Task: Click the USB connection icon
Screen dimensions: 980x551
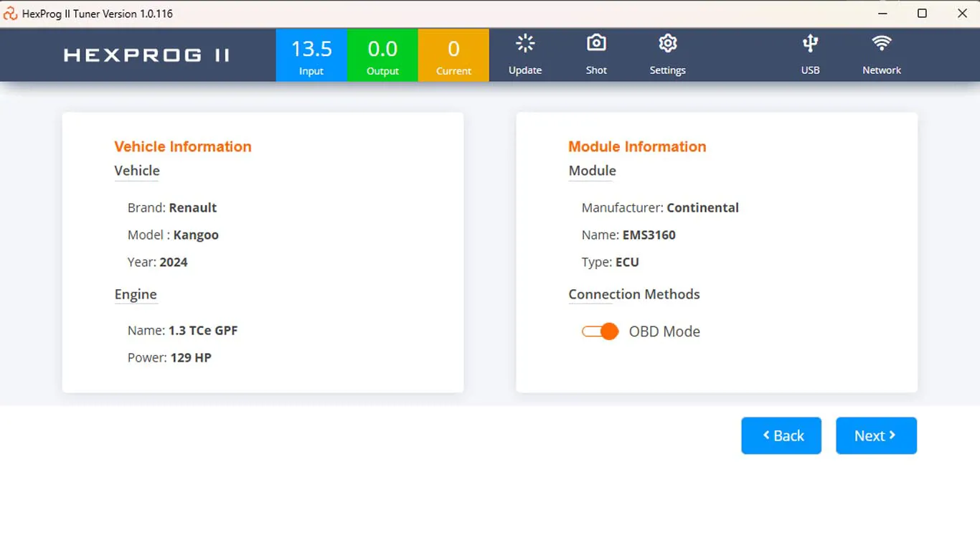Action: [810, 44]
